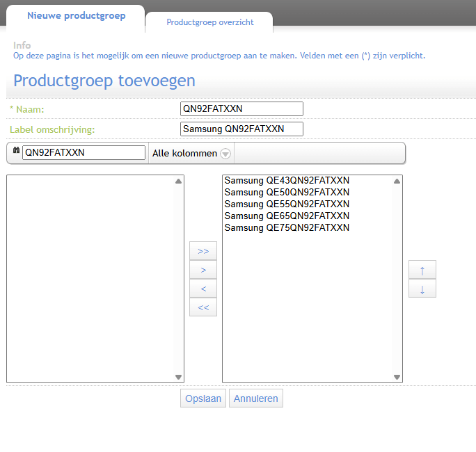Screen dimensions: 476x452
Task: Open the Alle kolommen dropdown arrow
Action: [225, 153]
